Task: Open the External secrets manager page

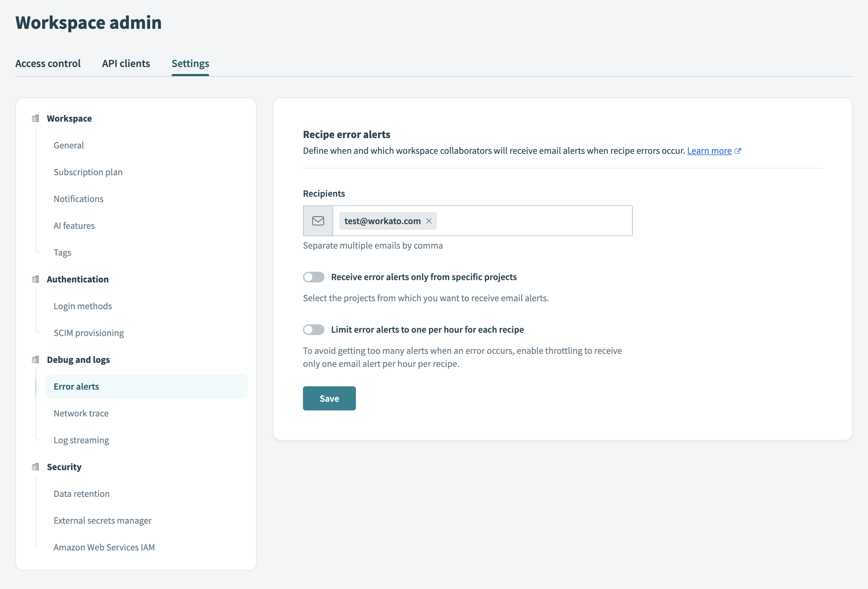Action: coord(103,521)
